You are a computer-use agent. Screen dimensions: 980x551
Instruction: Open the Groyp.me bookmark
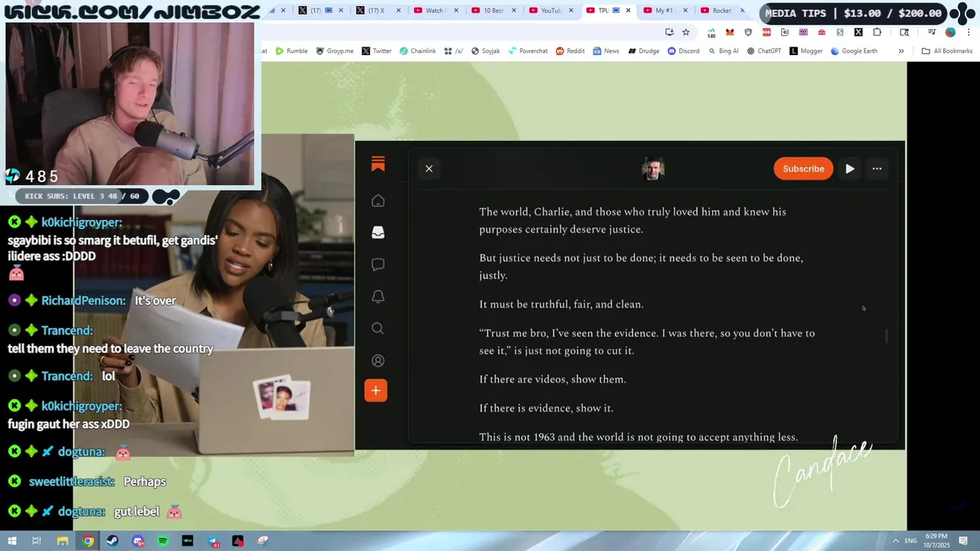point(335,51)
